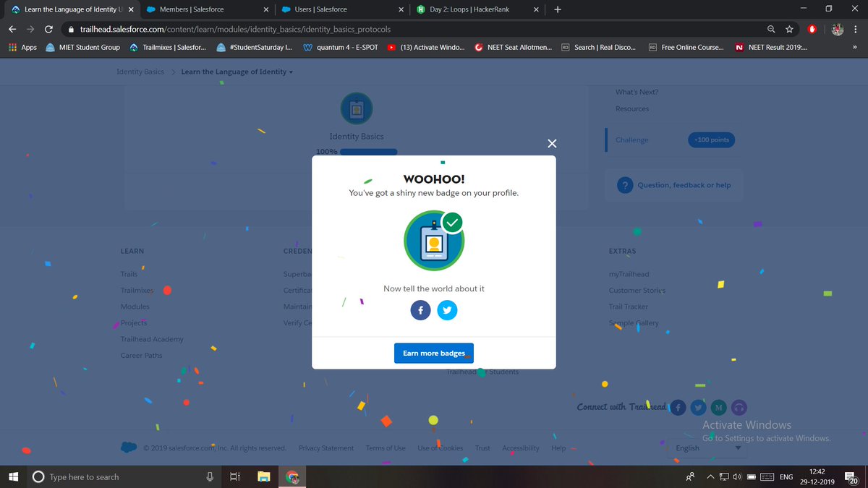Click the Identity Basics breadcrumb
The width and height of the screenshot is (868, 488).
pos(140,72)
